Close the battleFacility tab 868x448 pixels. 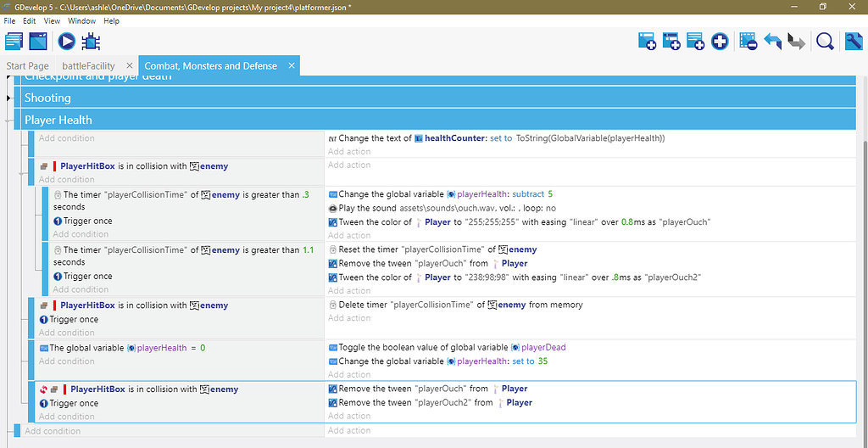pos(129,65)
